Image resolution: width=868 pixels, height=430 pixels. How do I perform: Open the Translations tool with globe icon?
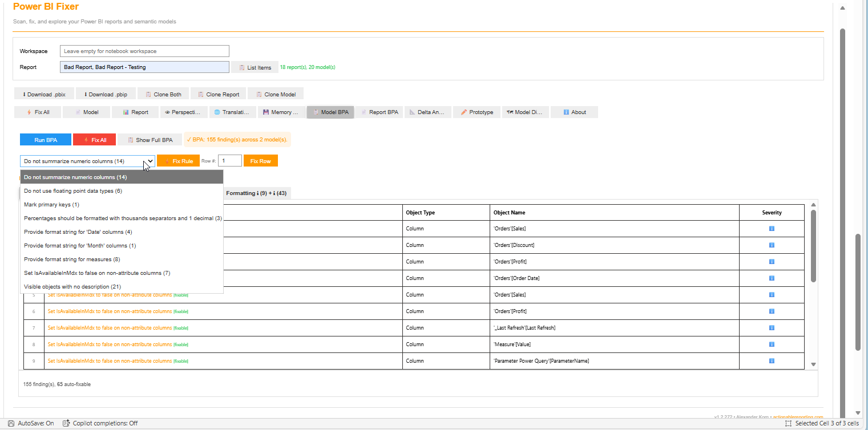point(217,112)
